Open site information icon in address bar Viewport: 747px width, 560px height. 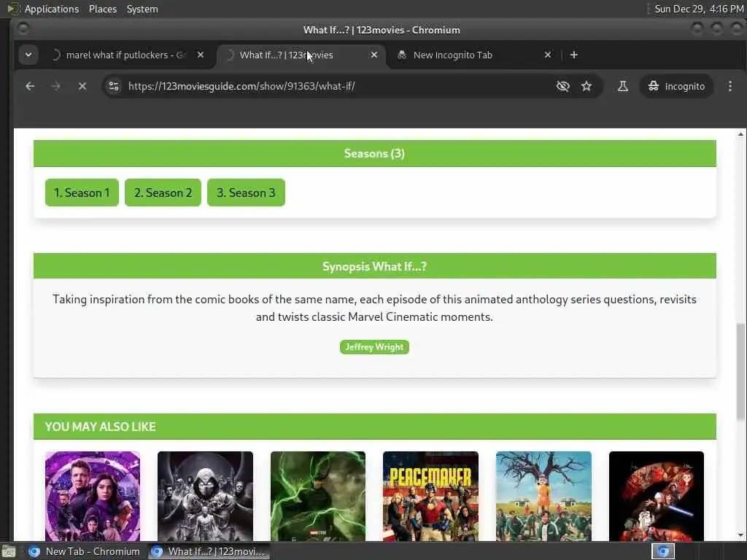(x=114, y=86)
